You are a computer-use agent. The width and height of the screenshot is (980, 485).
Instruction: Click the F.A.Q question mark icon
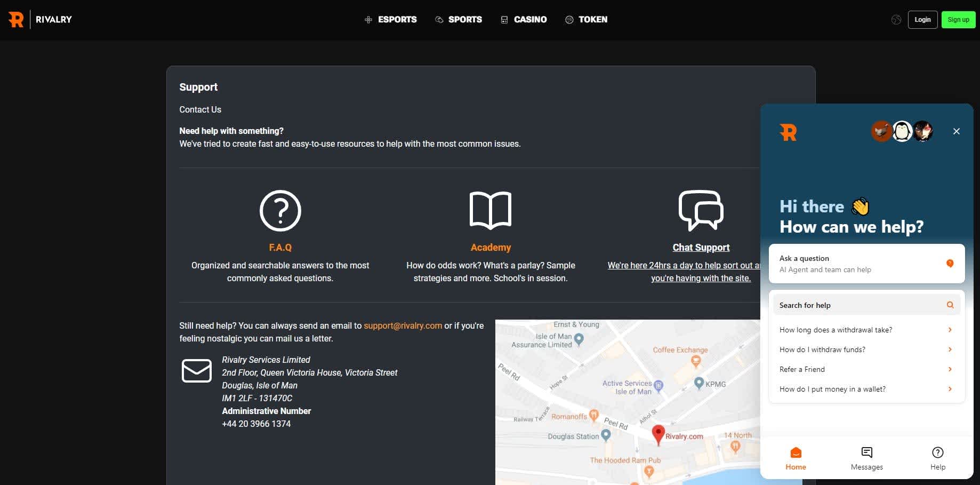point(280,211)
